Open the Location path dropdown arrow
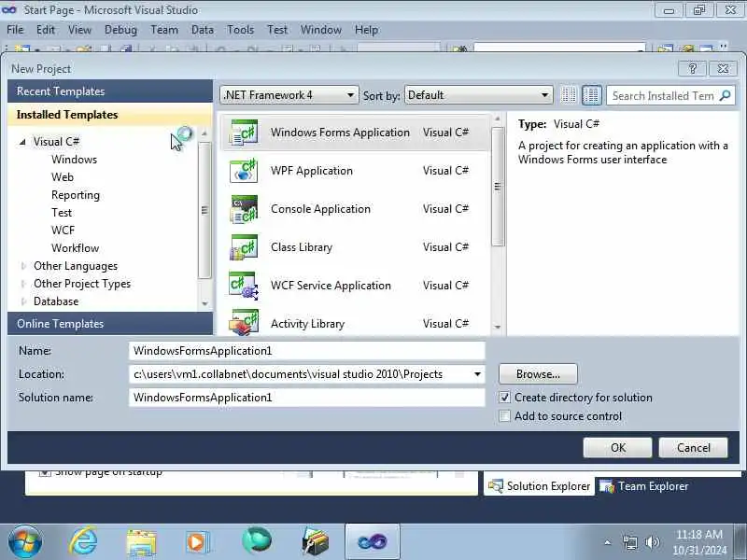Image resolution: width=747 pixels, height=560 pixels. (x=477, y=374)
